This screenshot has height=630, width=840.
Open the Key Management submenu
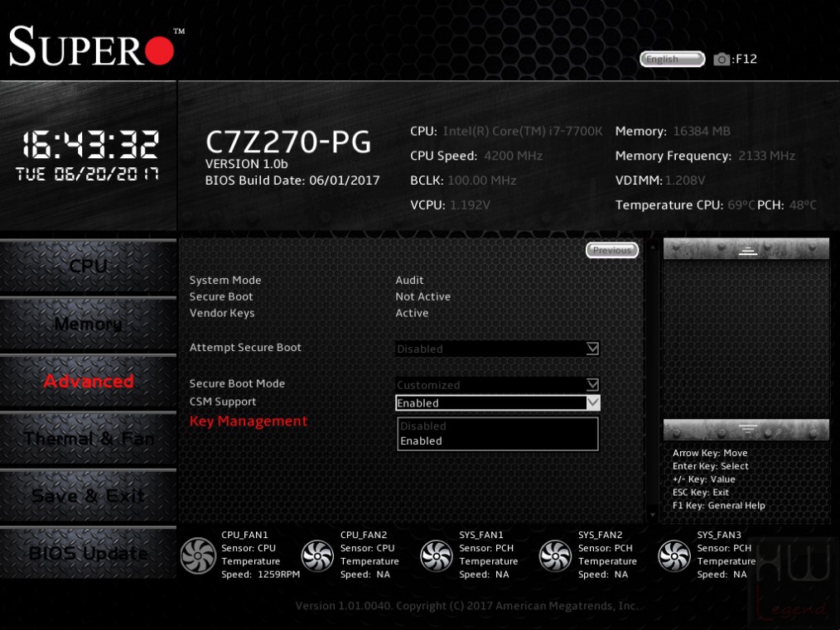tap(249, 421)
